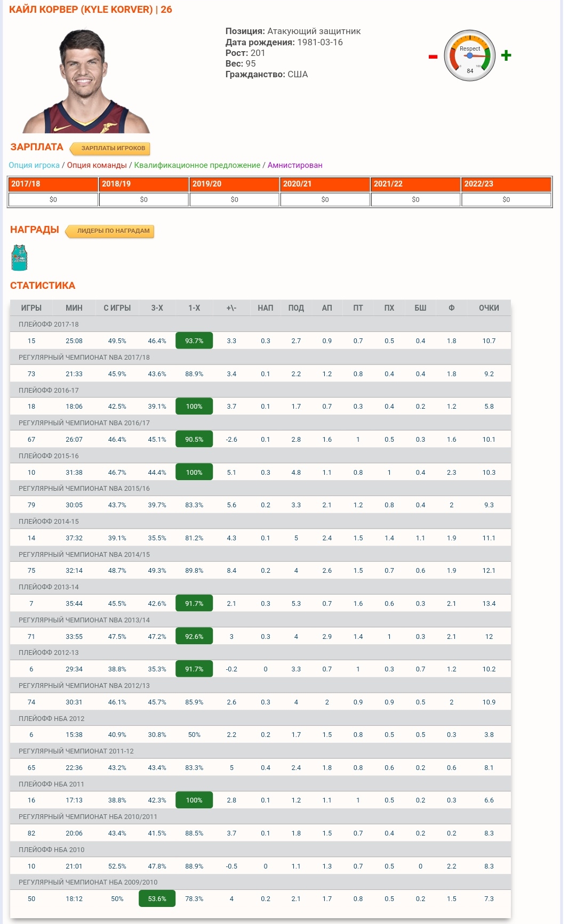Click the green 53.6% three-point cell
The image size is (576, 924).
click(x=157, y=899)
